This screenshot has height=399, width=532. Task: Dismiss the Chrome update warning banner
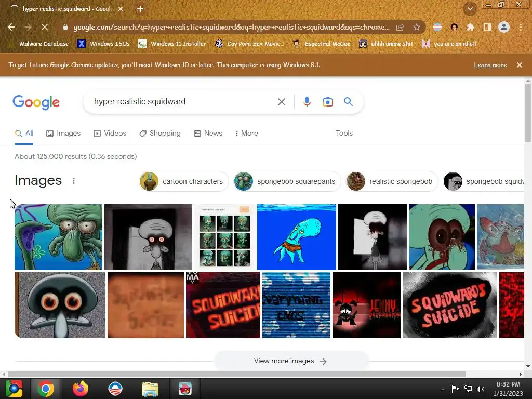520,65
